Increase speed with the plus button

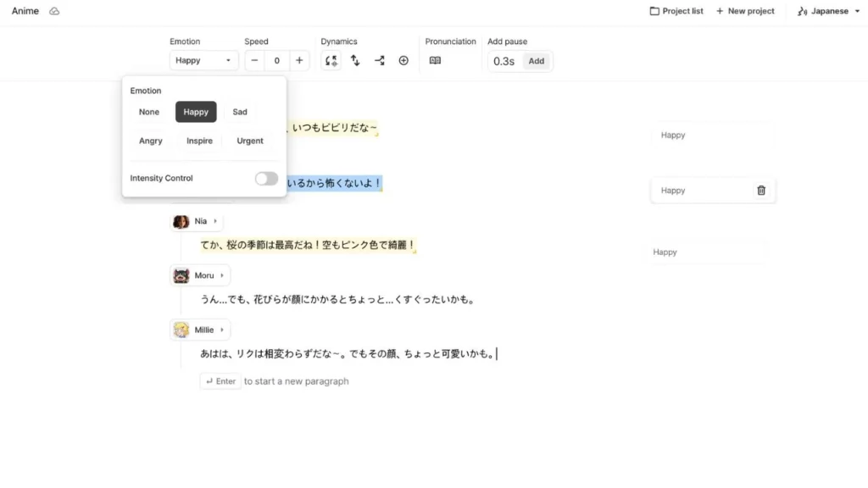pos(299,60)
